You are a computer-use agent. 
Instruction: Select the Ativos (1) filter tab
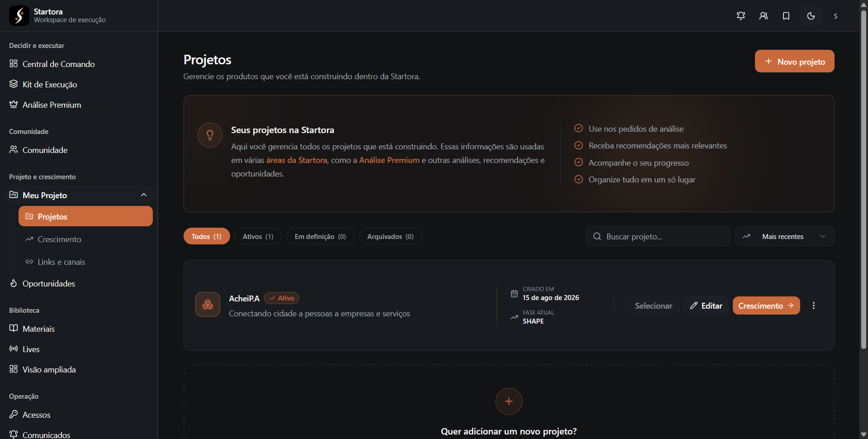tap(258, 236)
